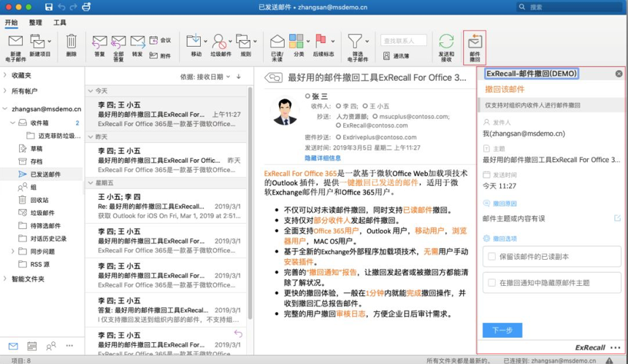Click the print icon in title bar

coord(86,7)
